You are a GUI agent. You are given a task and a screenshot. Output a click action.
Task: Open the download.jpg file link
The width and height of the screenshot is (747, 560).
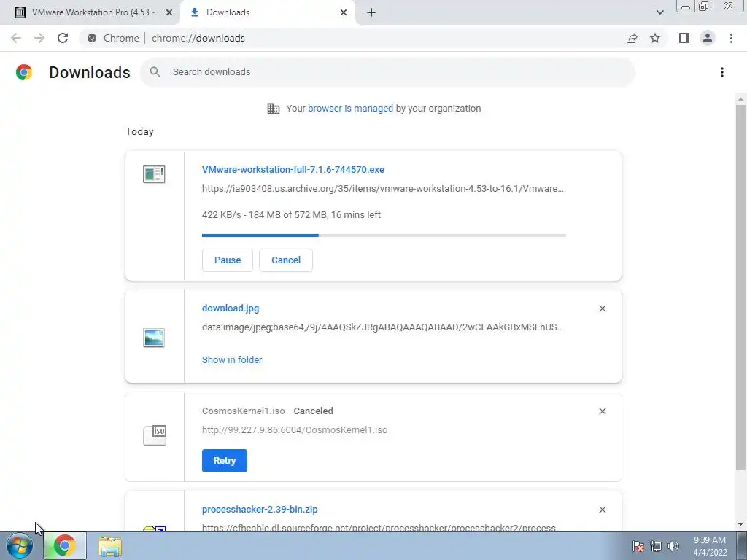click(231, 308)
